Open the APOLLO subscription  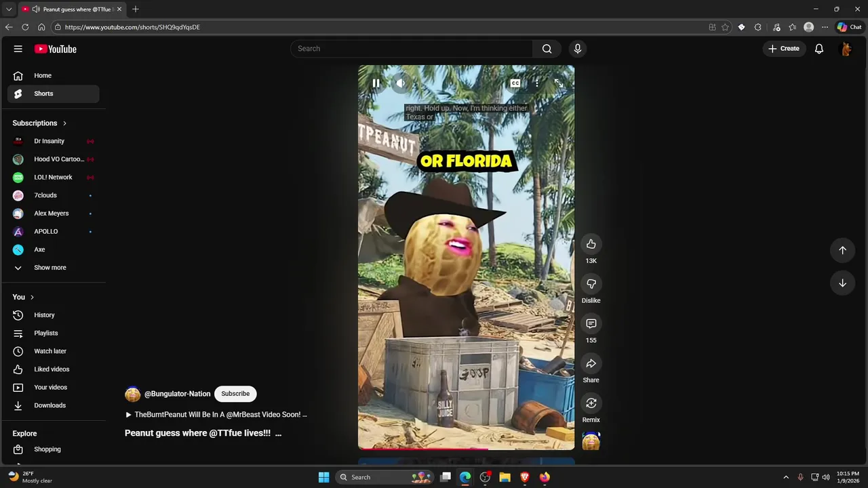click(x=54, y=232)
